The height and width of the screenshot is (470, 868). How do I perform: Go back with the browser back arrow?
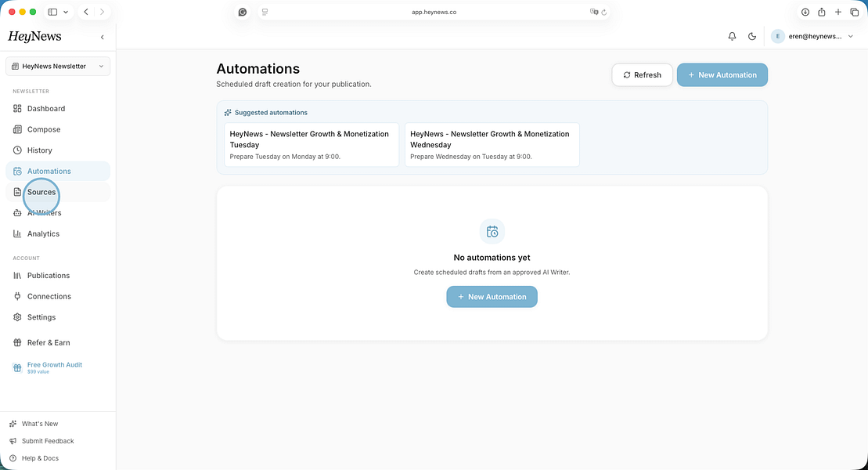click(x=86, y=12)
